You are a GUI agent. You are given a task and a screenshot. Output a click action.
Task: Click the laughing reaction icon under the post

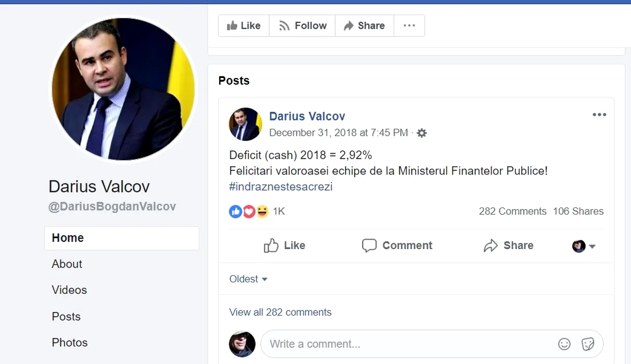coord(262,212)
